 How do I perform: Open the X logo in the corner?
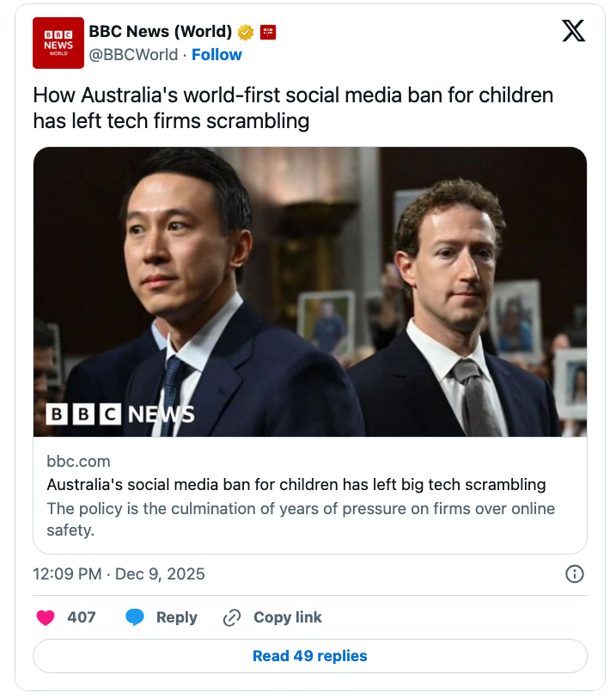tap(573, 32)
